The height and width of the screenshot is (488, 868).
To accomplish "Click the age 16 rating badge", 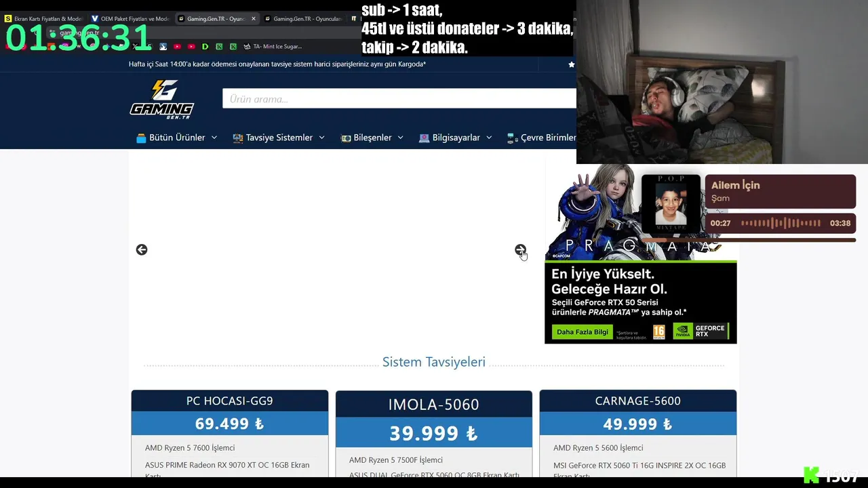I will (658, 331).
